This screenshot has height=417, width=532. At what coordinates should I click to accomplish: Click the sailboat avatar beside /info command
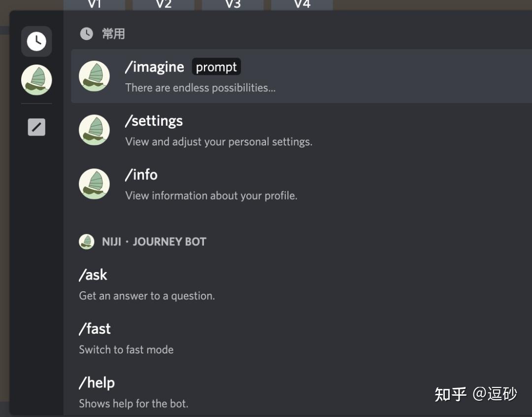[x=95, y=184]
